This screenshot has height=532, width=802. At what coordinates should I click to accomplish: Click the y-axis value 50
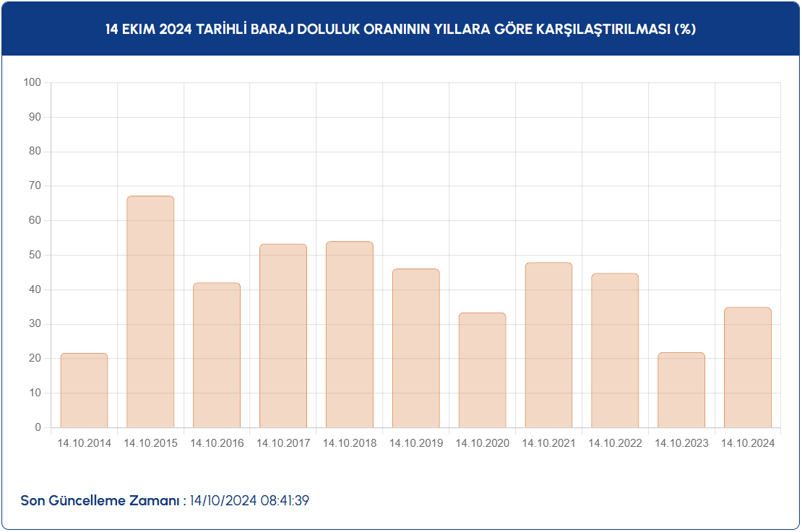pyautogui.click(x=35, y=255)
